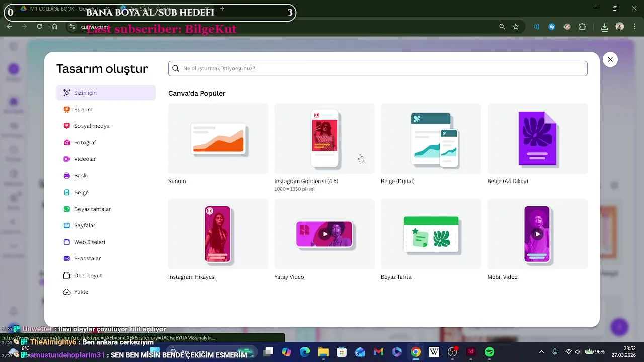Viewport: 644px width, 362px height.
Task: Open Wikipedia app from the taskbar
Action: (434, 352)
